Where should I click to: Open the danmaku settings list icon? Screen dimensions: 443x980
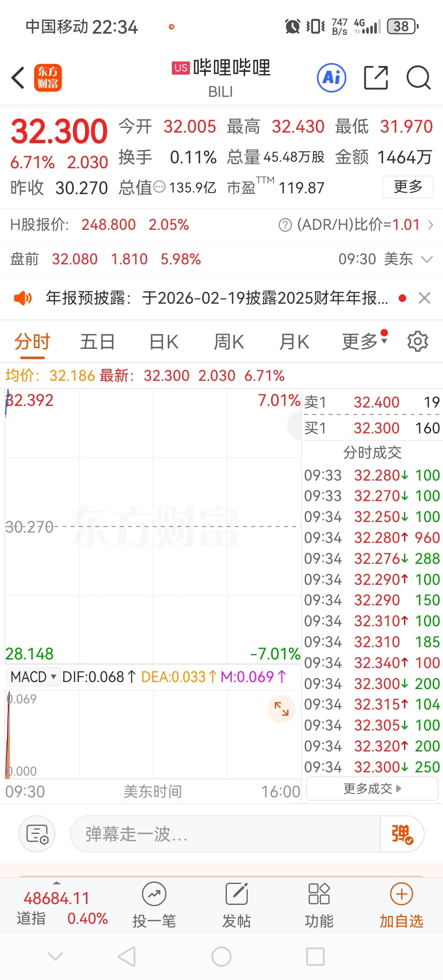click(x=37, y=834)
